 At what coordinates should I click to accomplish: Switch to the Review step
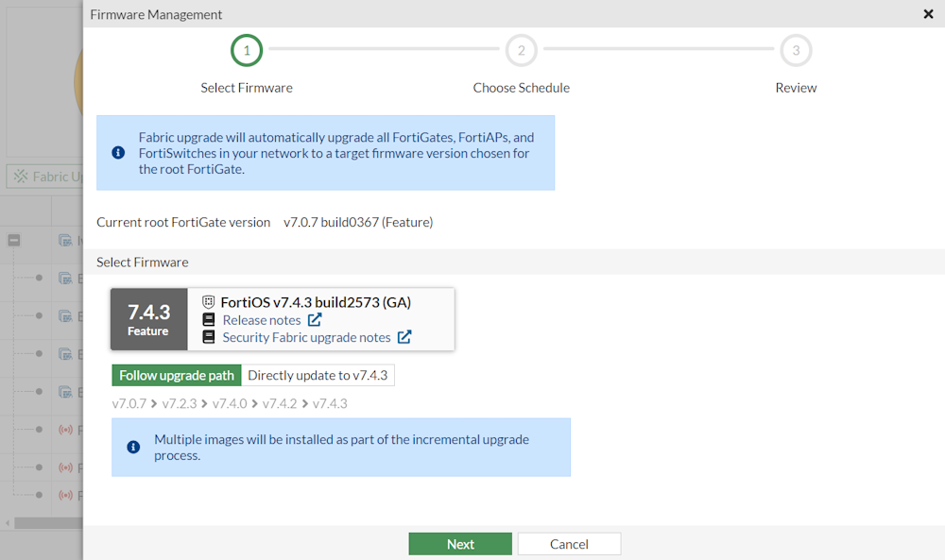tap(796, 50)
